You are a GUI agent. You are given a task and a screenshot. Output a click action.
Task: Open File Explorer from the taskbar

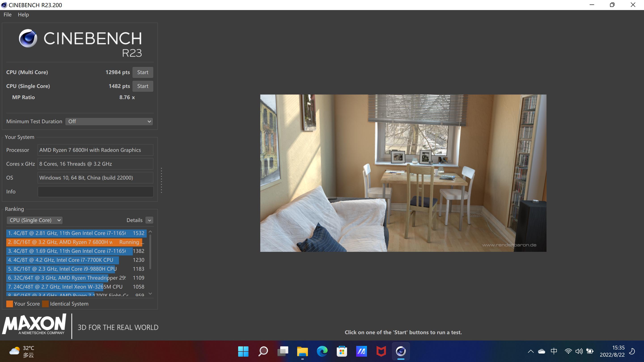click(302, 351)
